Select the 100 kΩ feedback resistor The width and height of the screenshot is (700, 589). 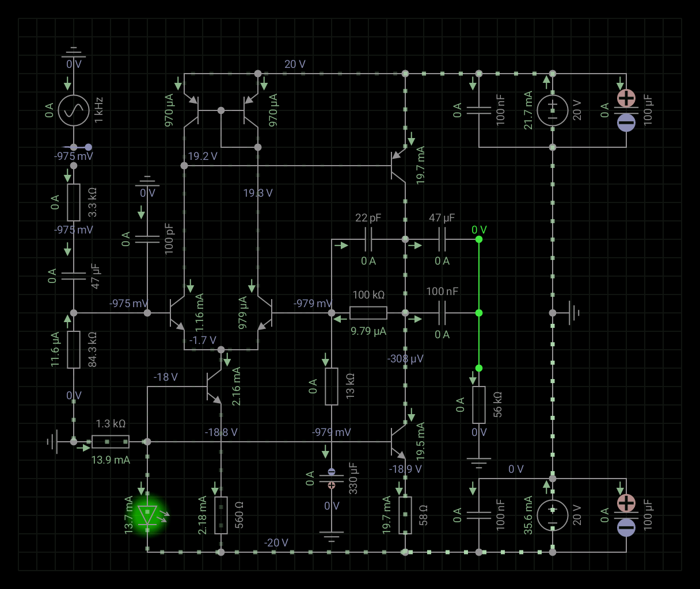coord(367,312)
